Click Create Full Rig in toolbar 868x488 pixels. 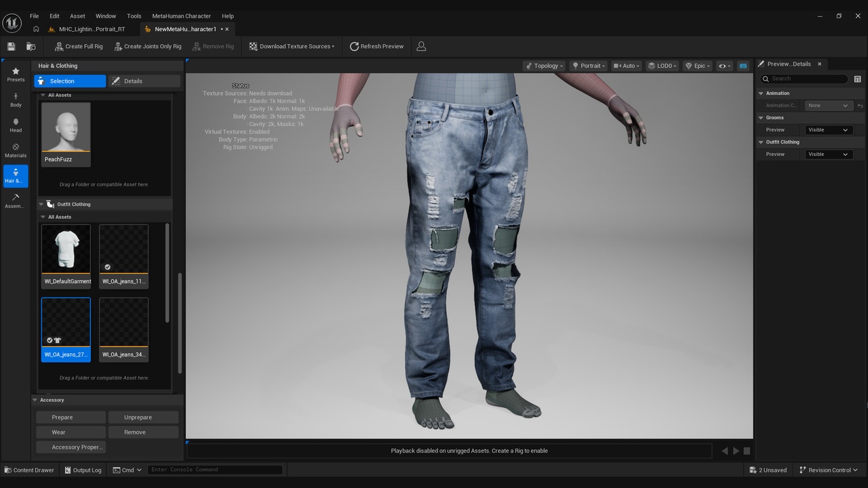point(79,46)
